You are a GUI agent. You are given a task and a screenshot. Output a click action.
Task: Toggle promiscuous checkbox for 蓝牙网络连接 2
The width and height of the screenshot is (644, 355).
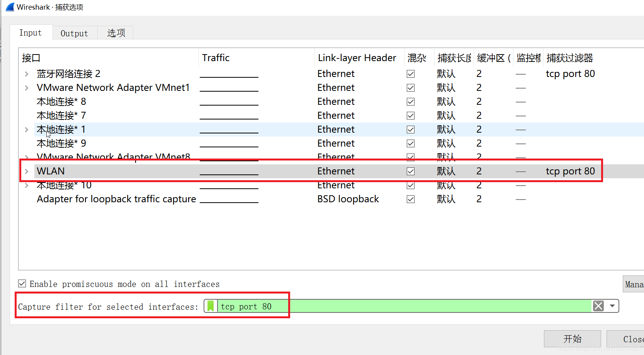point(411,74)
